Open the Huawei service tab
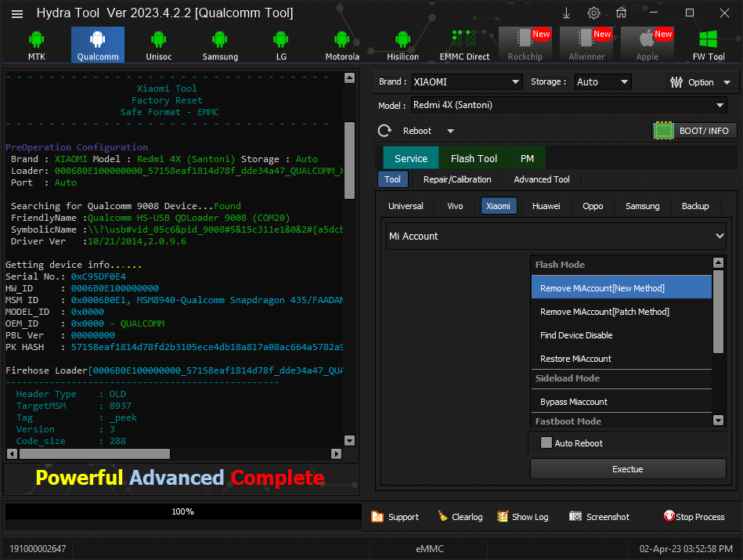This screenshot has height=560, width=743. pyautogui.click(x=546, y=206)
